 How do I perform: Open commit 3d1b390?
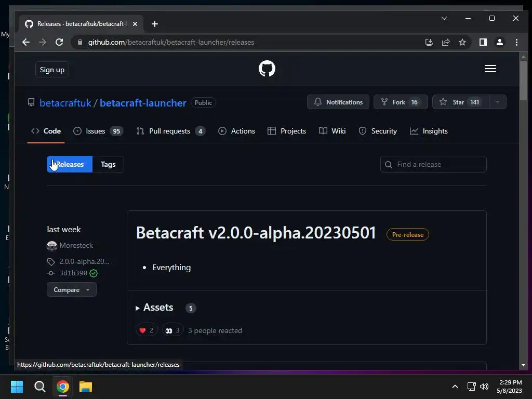[73, 273]
